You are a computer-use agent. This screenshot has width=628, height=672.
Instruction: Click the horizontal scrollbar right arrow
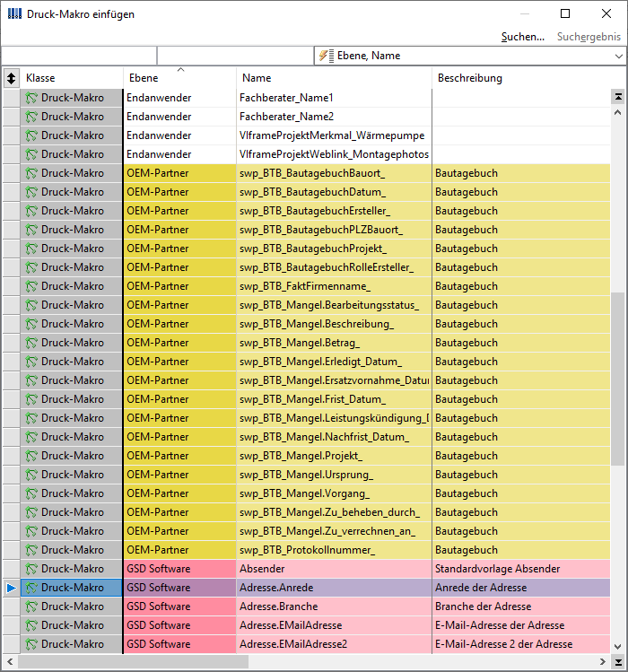point(603,662)
